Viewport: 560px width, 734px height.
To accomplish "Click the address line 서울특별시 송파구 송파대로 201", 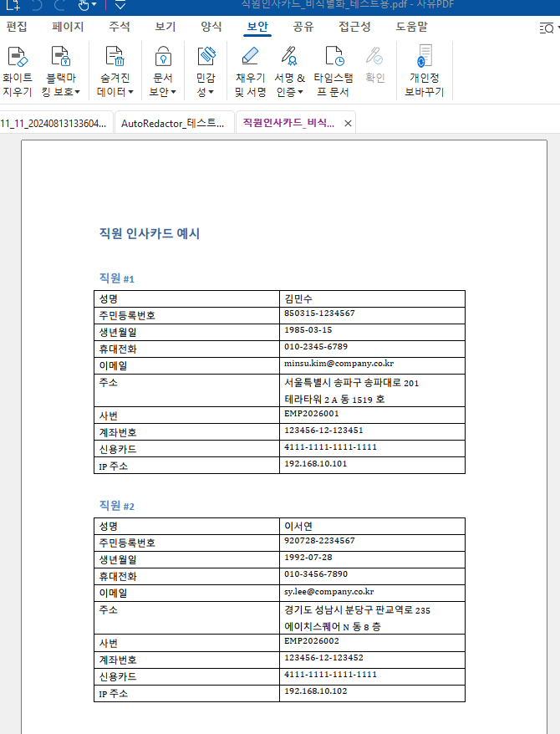I will click(351, 383).
